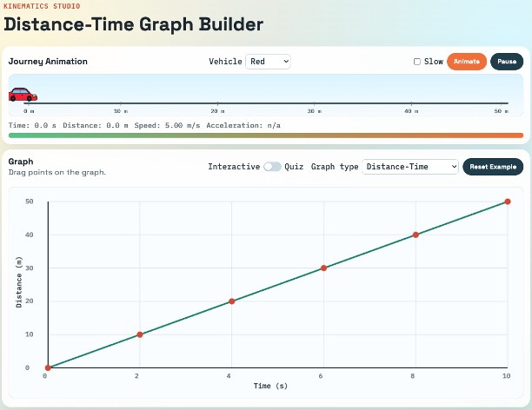Select the graph point at 6 seconds
532x410 pixels.
(324, 268)
